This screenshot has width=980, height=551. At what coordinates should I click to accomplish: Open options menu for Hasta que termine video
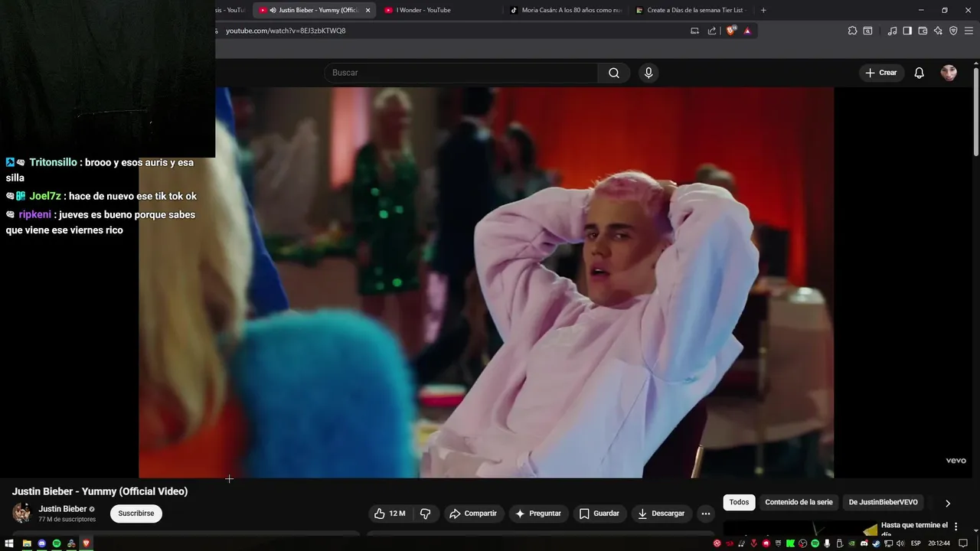(x=955, y=527)
